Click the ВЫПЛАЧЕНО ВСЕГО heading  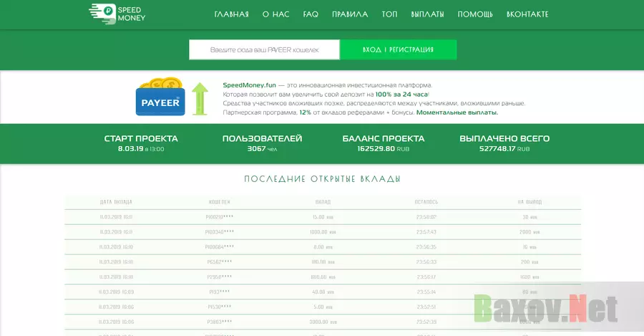[504, 138]
